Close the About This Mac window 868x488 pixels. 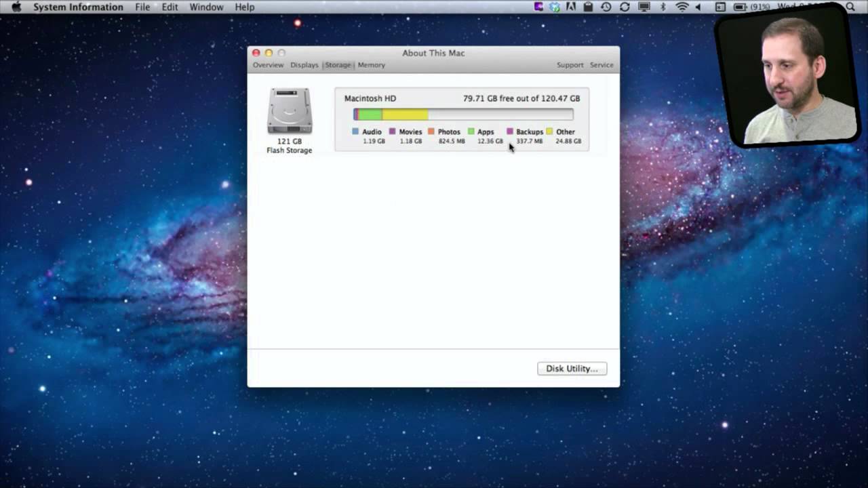256,53
